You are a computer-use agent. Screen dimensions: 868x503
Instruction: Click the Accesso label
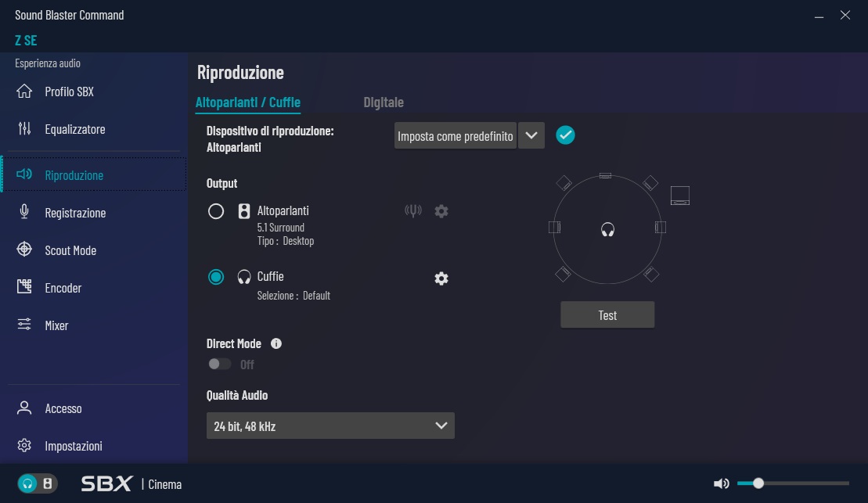[x=63, y=408]
